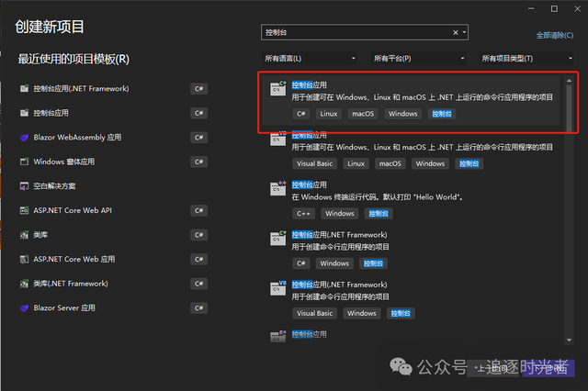Viewport: 588px width, 391px height.
Task: Click the Blazor Server 应用 icon
Action: pyautogui.click(x=25, y=307)
